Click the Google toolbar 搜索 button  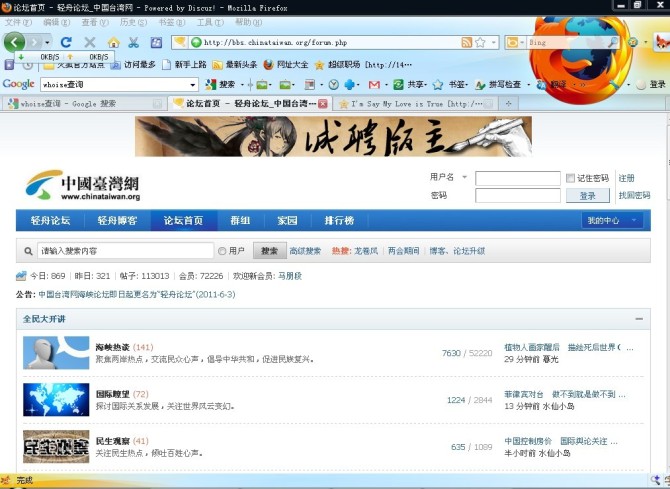tap(220, 85)
